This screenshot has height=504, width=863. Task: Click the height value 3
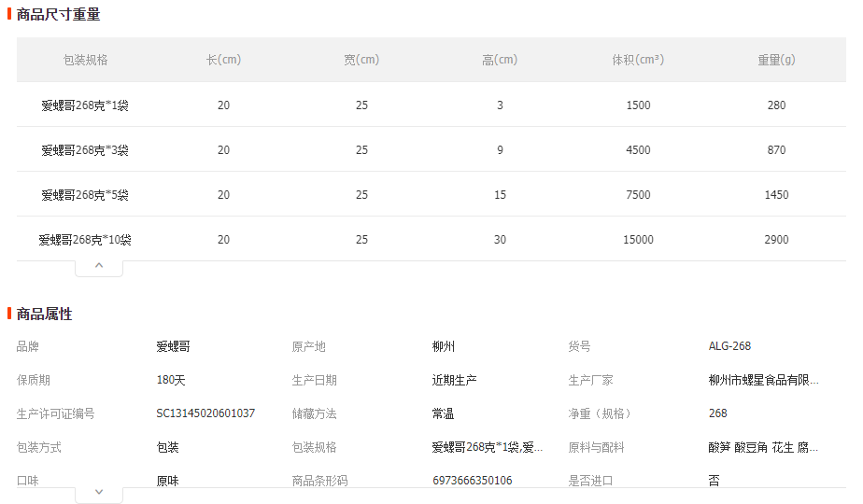click(500, 105)
